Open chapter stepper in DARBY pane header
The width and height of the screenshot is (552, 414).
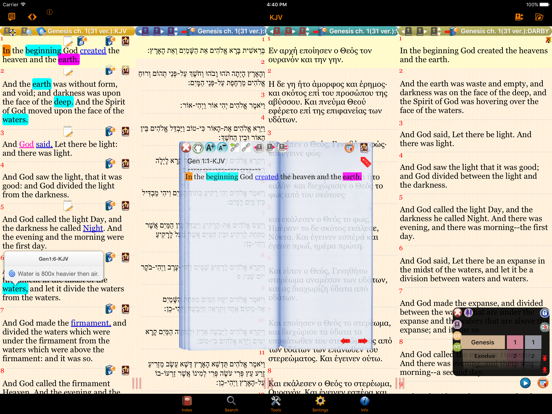(x=436, y=31)
